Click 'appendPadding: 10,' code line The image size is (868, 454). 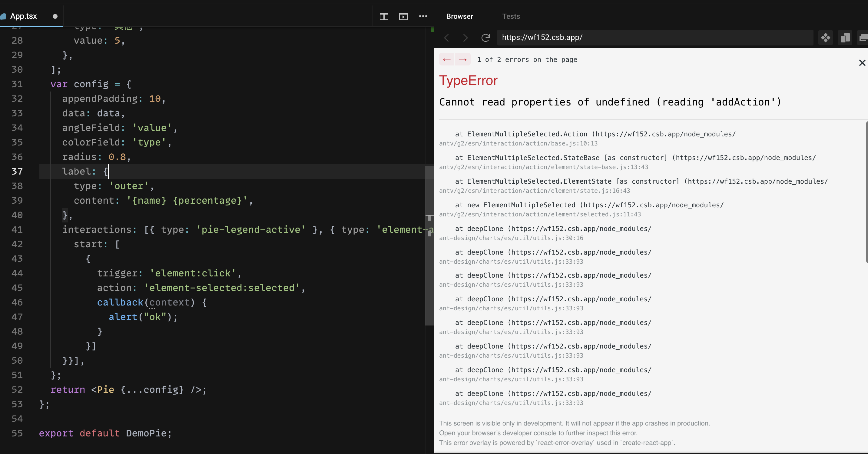tap(114, 98)
